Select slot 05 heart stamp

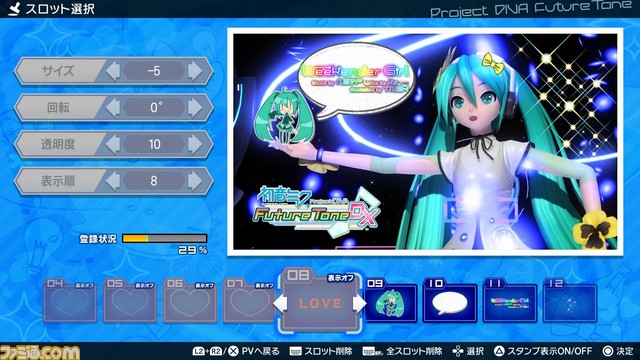[130, 301]
